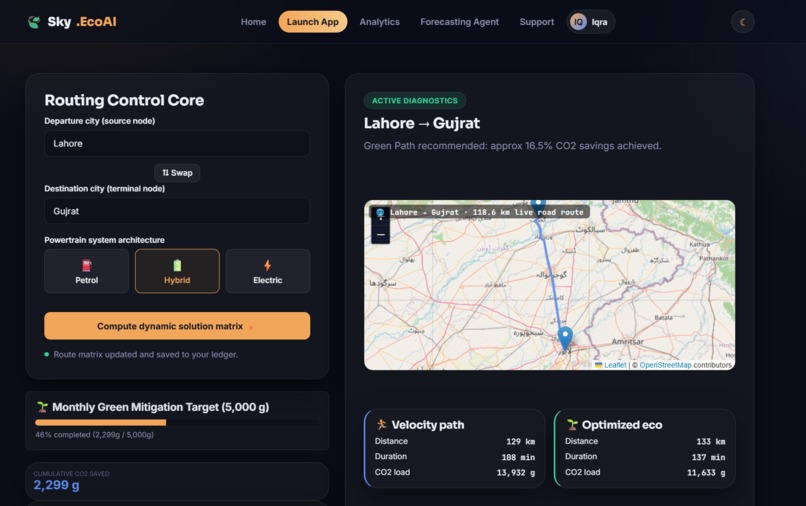Select Electric powertrain option

click(x=267, y=271)
